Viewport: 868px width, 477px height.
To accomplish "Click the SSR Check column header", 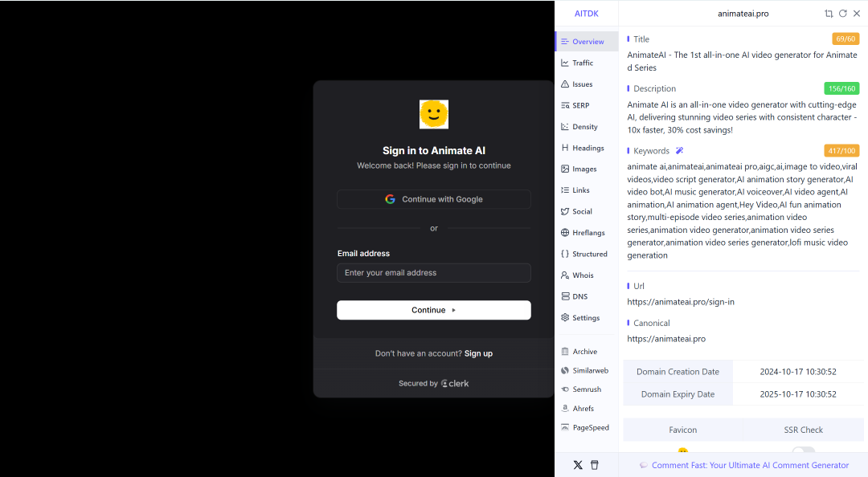I will click(x=803, y=430).
